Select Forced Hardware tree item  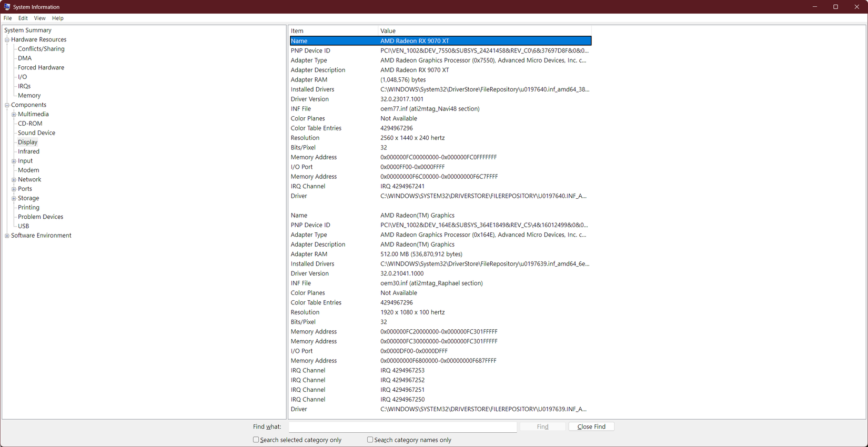(x=41, y=67)
